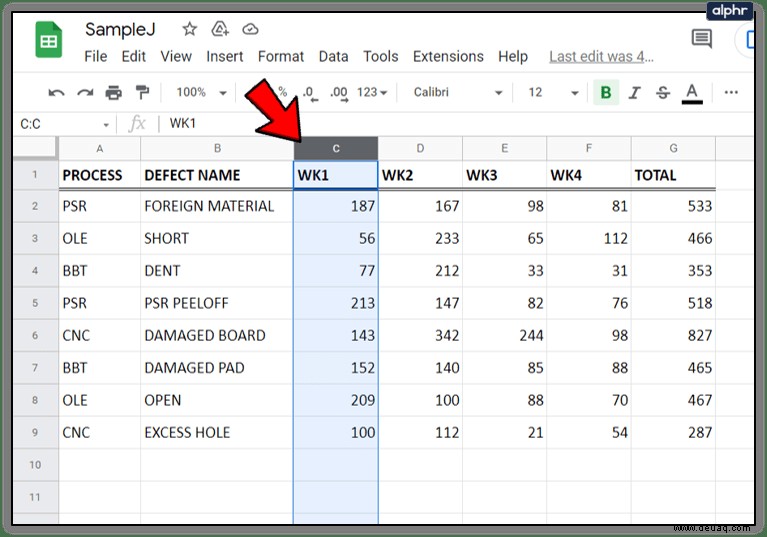Screen dimensions: 767x537
Task: Click the PROCESS header cell
Action: pos(99,175)
